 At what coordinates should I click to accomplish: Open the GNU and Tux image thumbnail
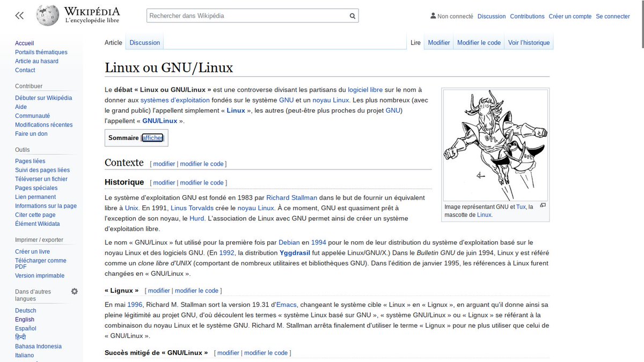(x=494, y=144)
